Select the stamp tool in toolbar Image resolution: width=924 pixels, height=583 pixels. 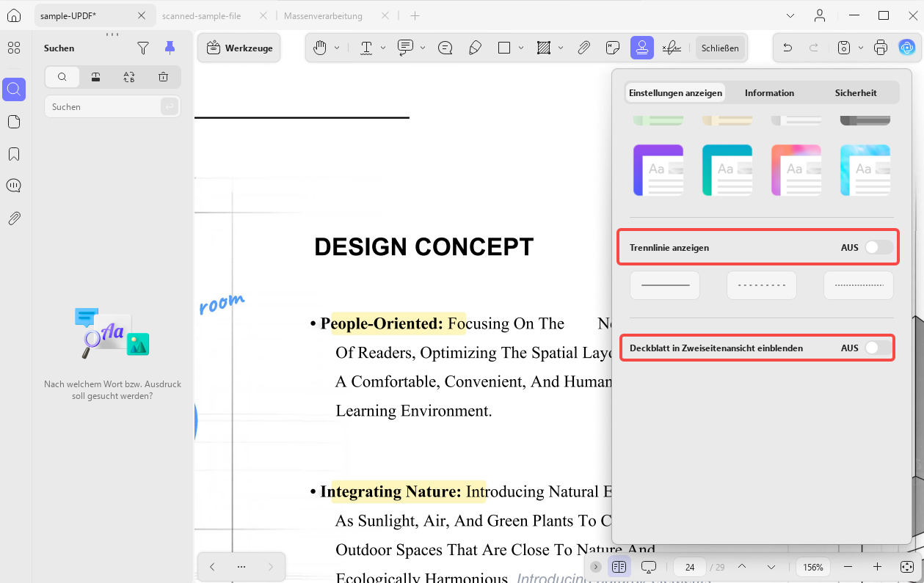pyautogui.click(x=642, y=48)
